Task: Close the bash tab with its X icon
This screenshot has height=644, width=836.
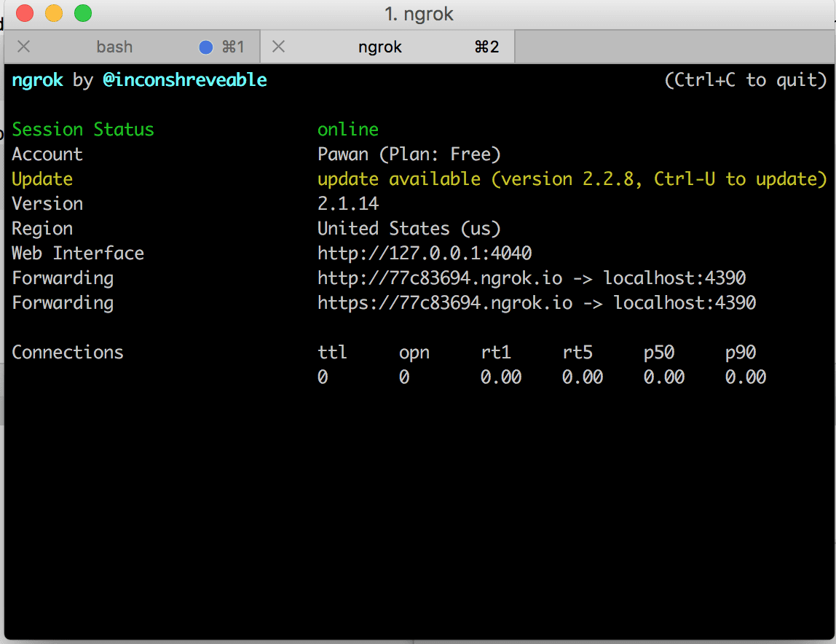Action: (x=23, y=47)
